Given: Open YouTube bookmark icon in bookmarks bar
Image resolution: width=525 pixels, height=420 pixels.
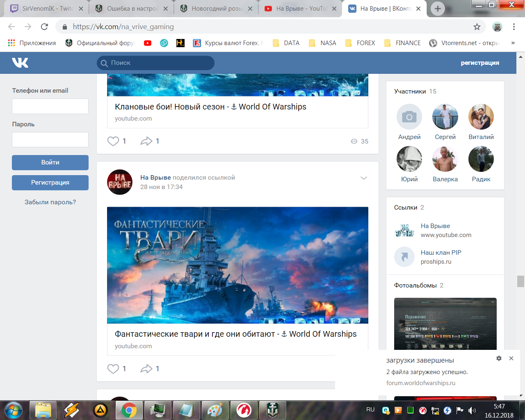Looking at the screenshot, I should (148, 43).
